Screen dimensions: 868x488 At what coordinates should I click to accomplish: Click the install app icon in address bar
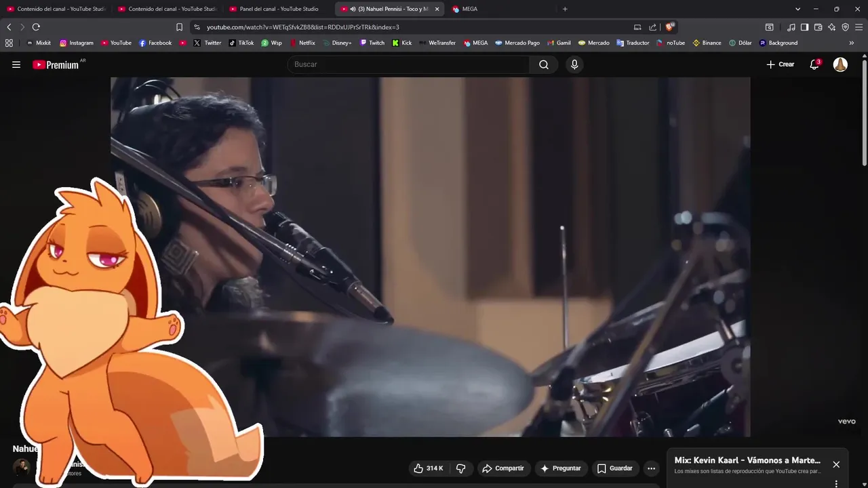[637, 27]
